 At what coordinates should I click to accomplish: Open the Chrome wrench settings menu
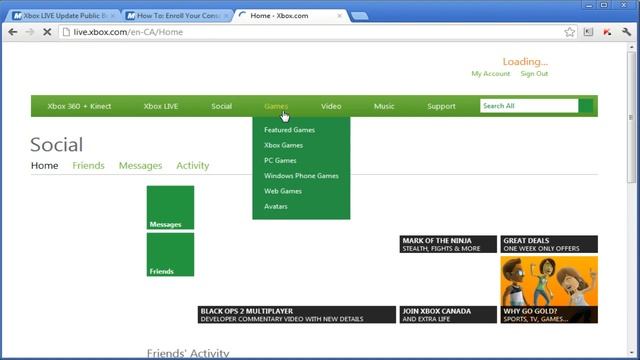[627, 32]
